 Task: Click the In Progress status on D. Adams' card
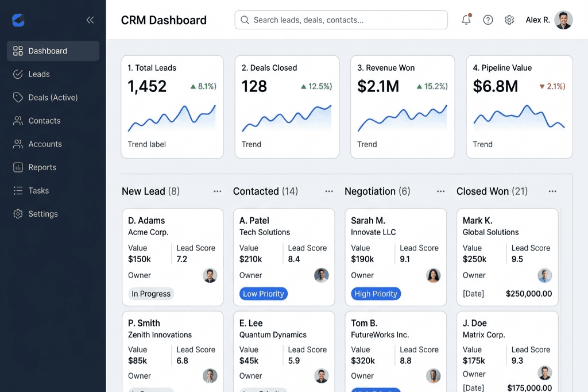coord(150,293)
